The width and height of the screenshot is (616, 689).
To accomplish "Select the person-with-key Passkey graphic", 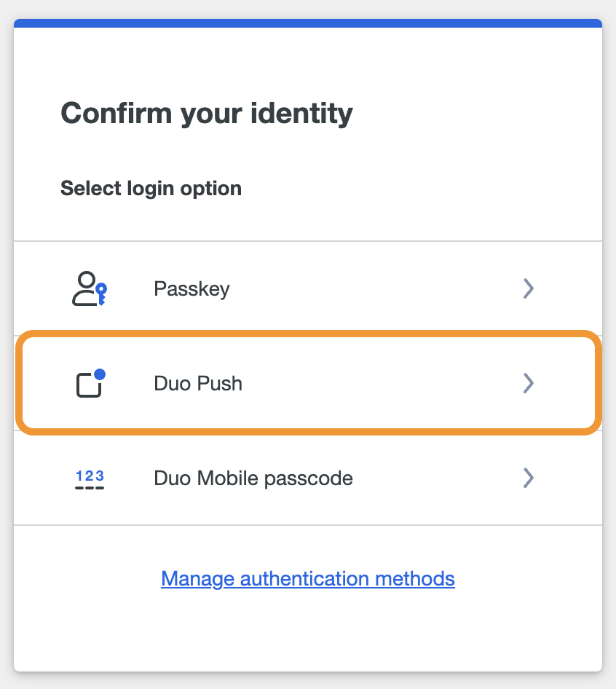I will [x=89, y=288].
